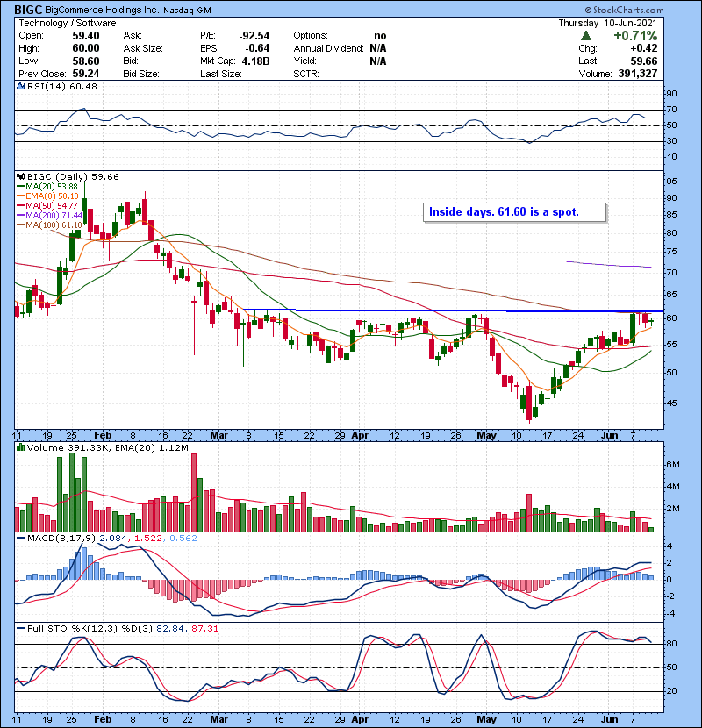Select the BIGC ticker symbol in the header
This screenshot has width=702, height=728.
click(28, 10)
